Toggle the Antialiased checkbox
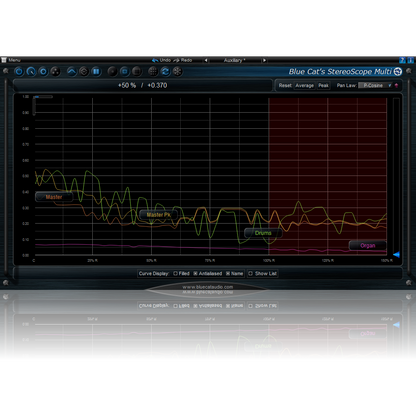Viewport: 416px width, 416px height. (x=195, y=273)
